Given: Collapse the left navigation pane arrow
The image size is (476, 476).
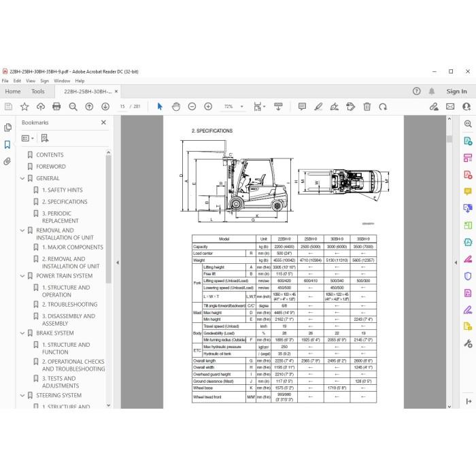Looking at the screenshot, I should [118, 262].
